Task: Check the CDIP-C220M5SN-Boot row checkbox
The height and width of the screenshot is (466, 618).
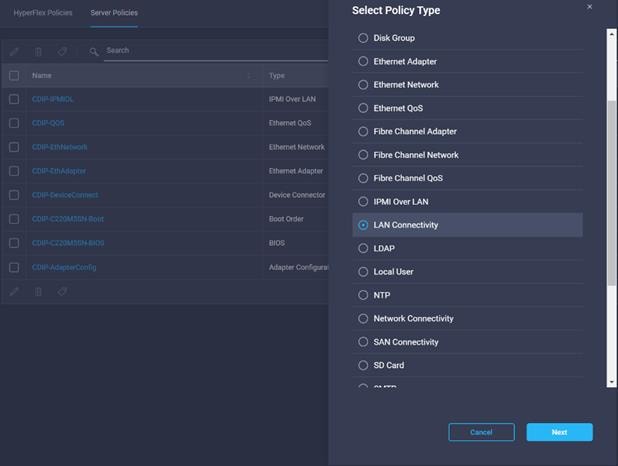Action: (14, 219)
